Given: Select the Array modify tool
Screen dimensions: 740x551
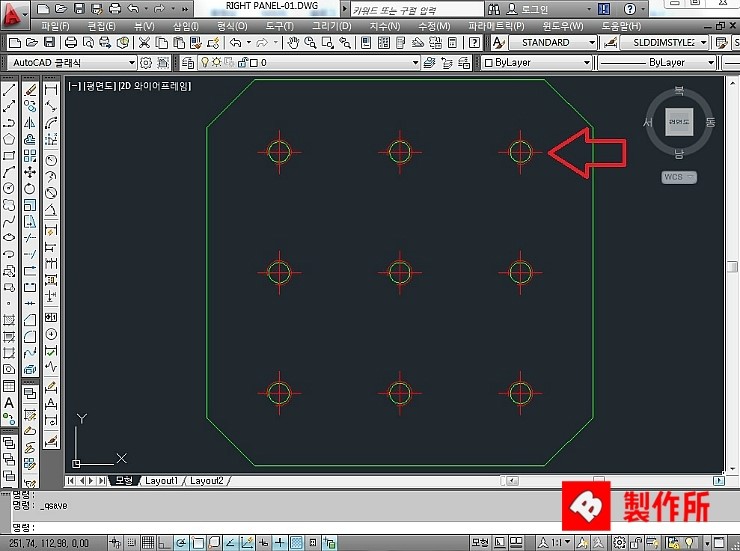Looking at the screenshot, I should [30, 156].
